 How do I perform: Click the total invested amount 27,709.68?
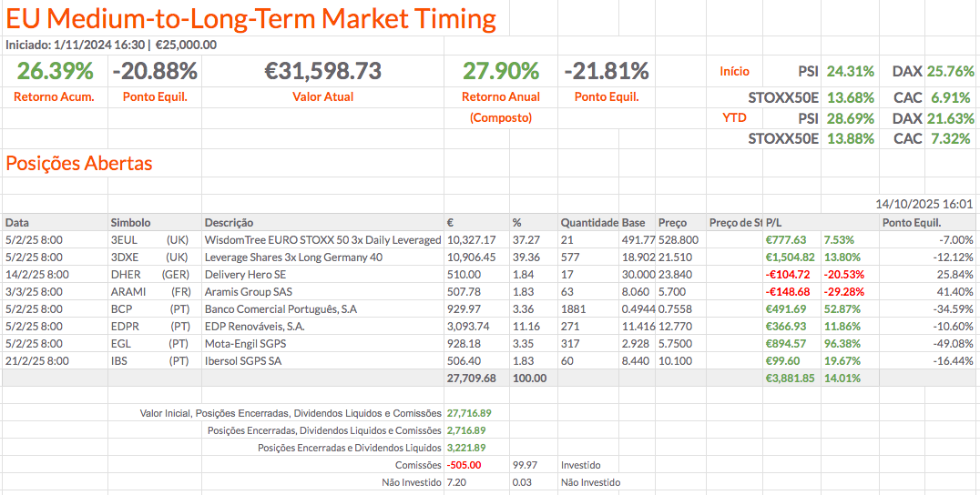click(471, 378)
